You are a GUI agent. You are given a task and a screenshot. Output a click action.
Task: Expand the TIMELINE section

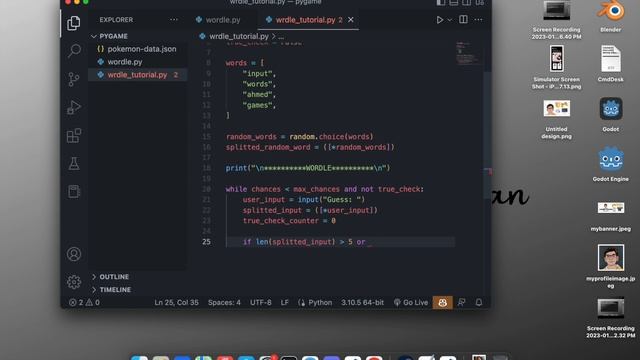tap(115, 289)
